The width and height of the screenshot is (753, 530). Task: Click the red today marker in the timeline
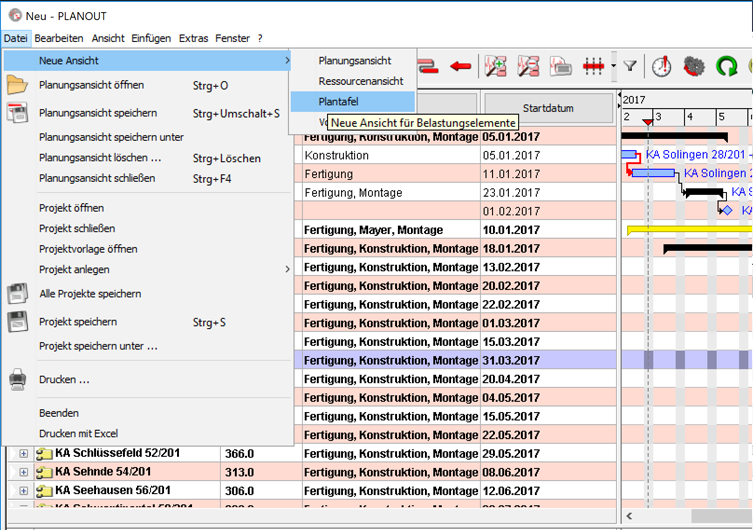point(647,122)
